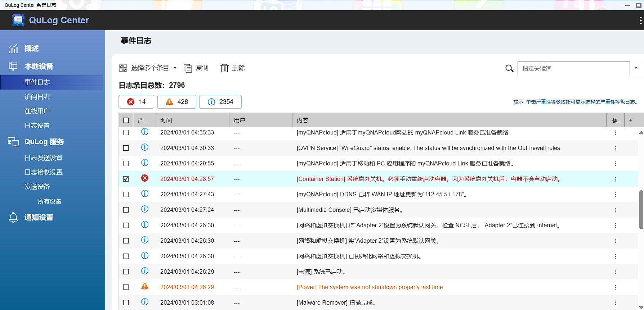The image size is (644, 310).
Task: Filter logs by 2354 info button
Action: (x=220, y=102)
